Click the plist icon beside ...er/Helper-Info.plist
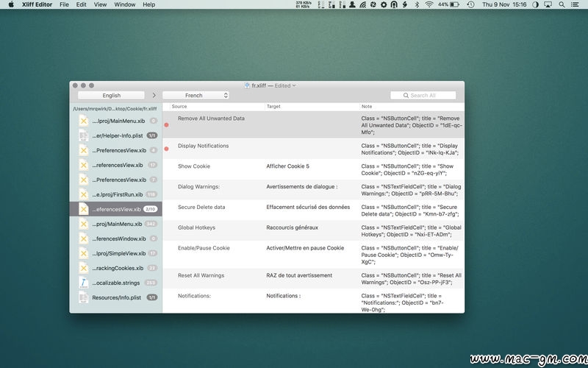The height and width of the screenshot is (368, 588). (83, 135)
